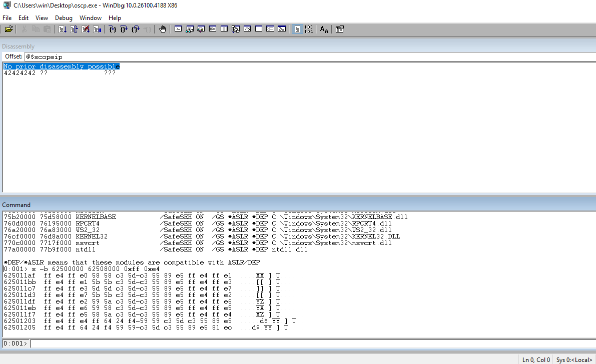This screenshot has width=596, height=364.
Task: Open the Debug menu
Action: pos(64,17)
